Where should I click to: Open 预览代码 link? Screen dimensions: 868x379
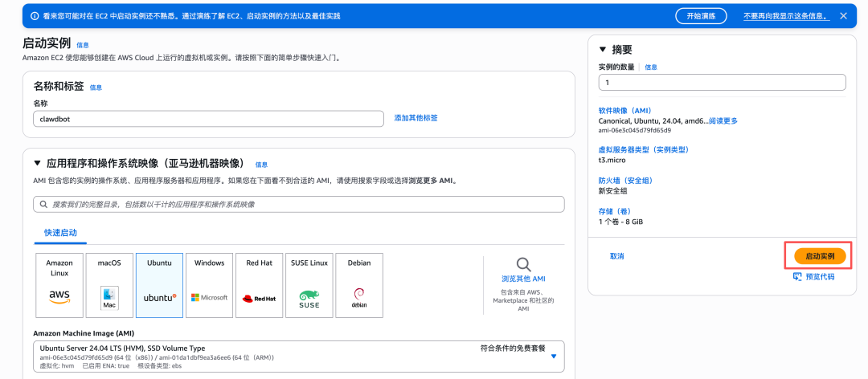pos(820,277)
